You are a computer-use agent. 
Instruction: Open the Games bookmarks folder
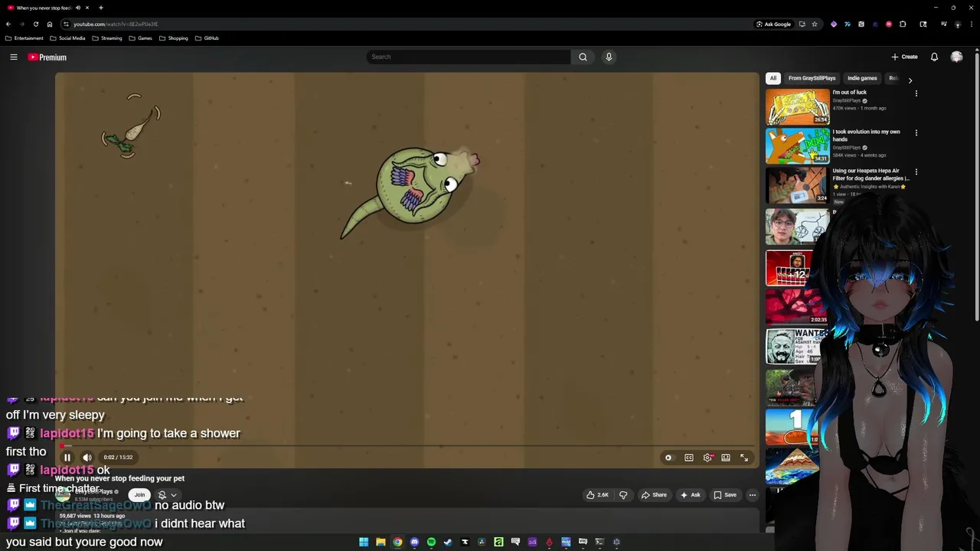tap(141, 38)
